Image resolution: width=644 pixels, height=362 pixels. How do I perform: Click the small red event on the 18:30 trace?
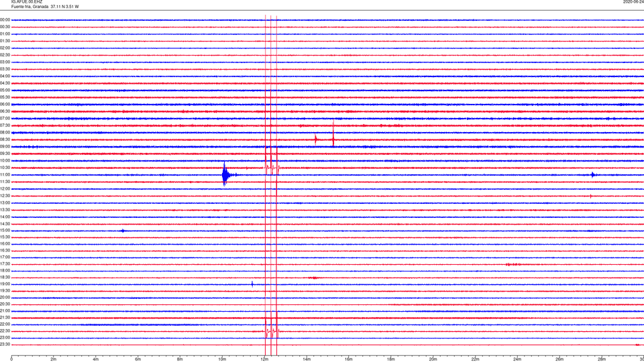pyautogui.click(x=313, y=278)
